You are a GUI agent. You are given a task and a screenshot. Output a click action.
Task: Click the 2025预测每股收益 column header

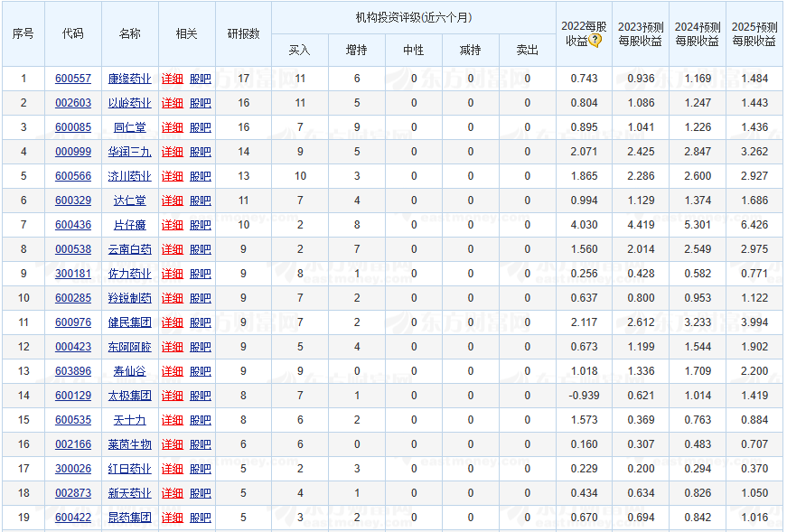[754, 33]
